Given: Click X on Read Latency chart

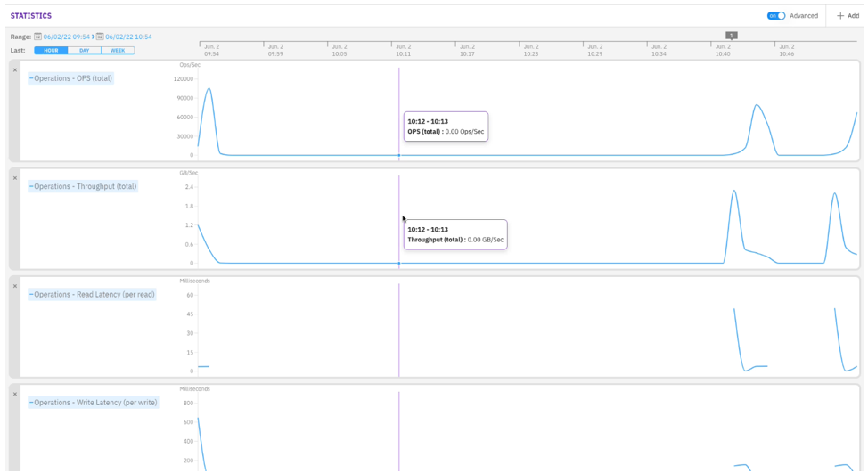Looking at the screenshot, I should pos(15,286).
